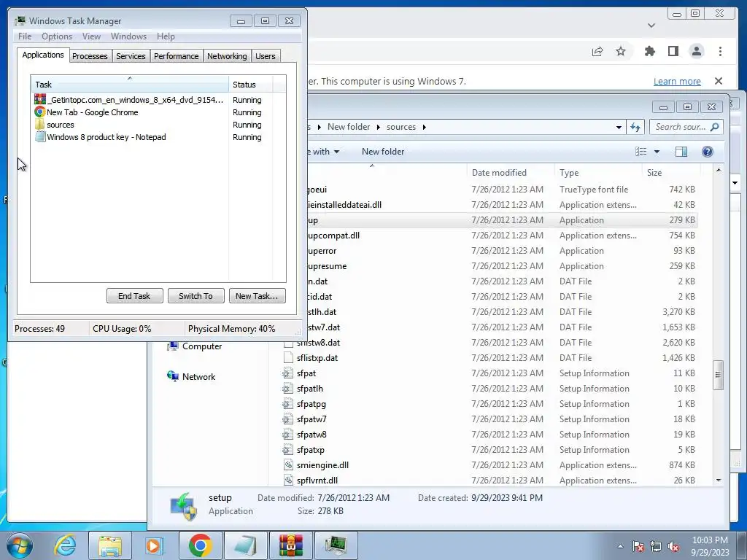Toggle Chrome's side panel icon
This screenshot has width=747, height=560.
(x=673, y=51)
